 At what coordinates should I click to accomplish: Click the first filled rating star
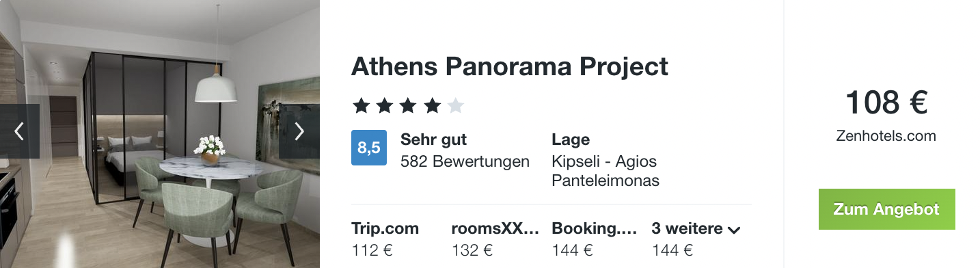coord(360,106)
